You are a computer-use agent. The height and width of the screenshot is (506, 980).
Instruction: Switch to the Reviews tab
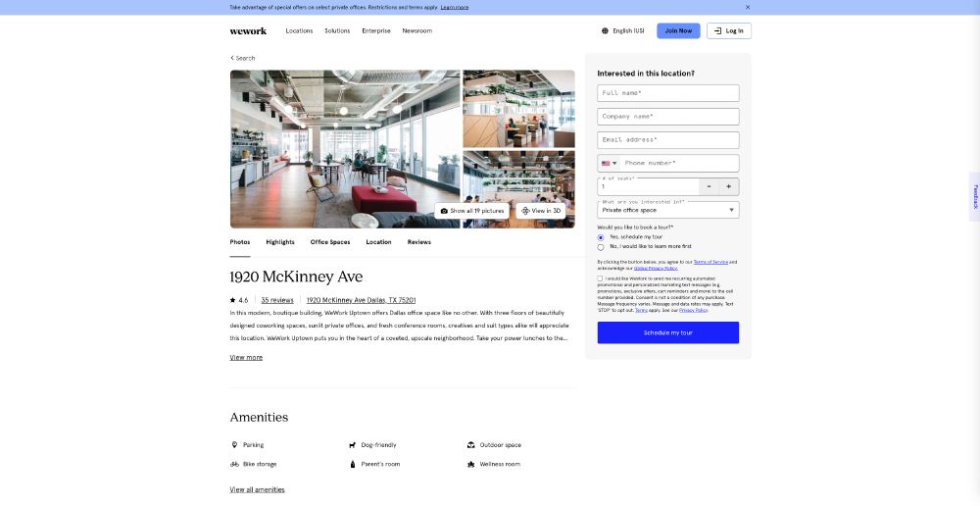click(419, 242)
